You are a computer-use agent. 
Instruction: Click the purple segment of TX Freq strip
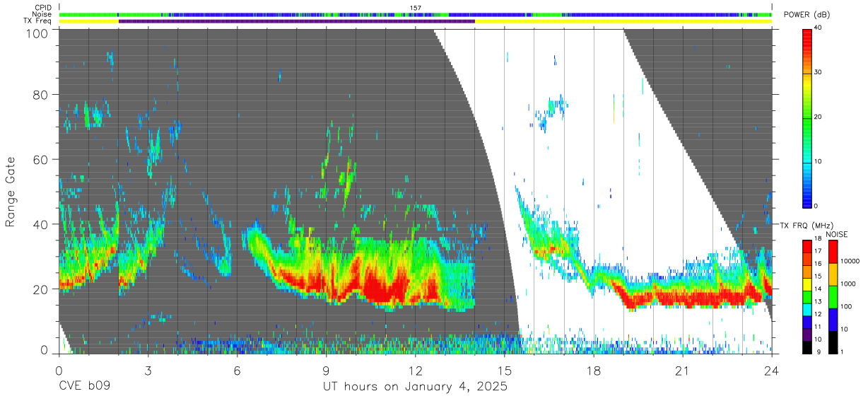point(297,21)
